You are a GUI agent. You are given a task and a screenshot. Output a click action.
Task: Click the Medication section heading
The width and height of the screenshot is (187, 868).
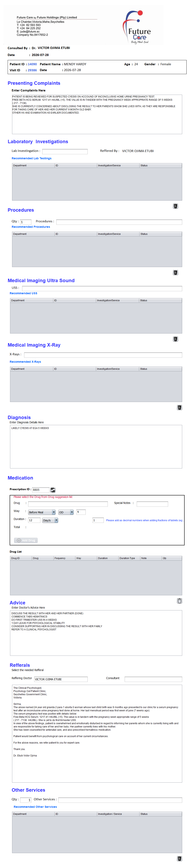tap(21, 478)
